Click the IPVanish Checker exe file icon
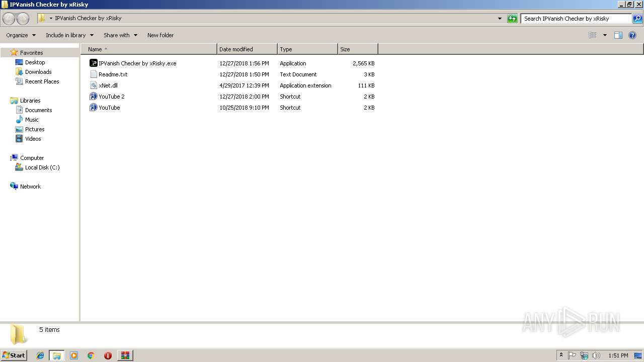Image resolution: width=644 pixels, height=362 pixels. click(93, 63)
